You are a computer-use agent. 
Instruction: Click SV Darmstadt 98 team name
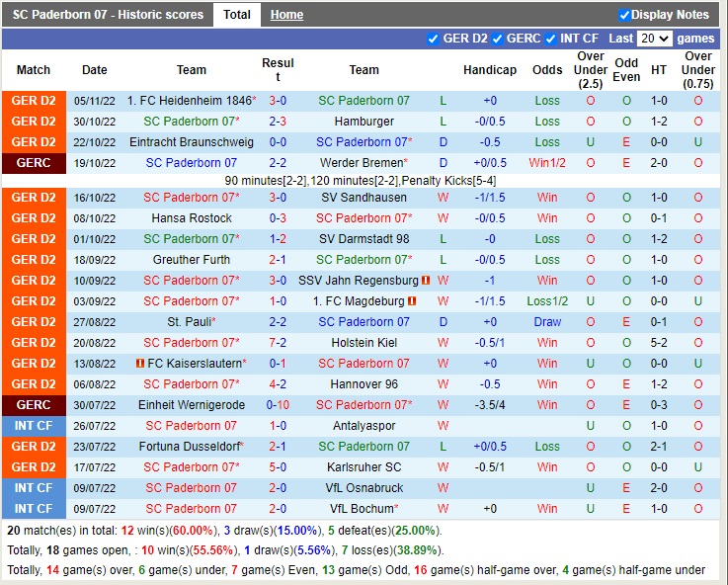[364, 239]
